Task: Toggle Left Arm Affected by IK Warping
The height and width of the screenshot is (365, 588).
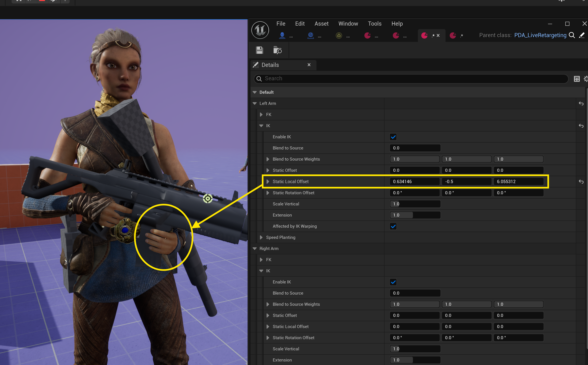Action: click(x=393, y=226)
